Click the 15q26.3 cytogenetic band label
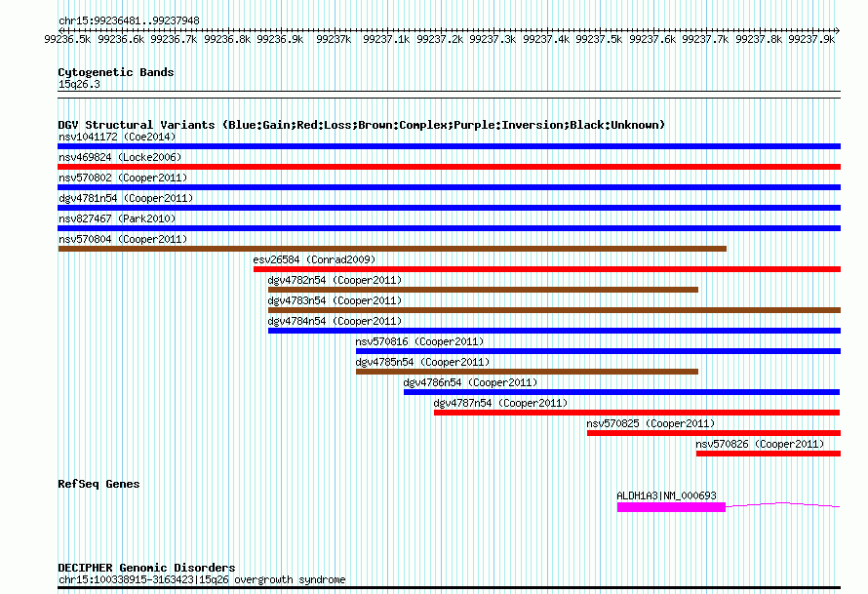 pos(79,84)
